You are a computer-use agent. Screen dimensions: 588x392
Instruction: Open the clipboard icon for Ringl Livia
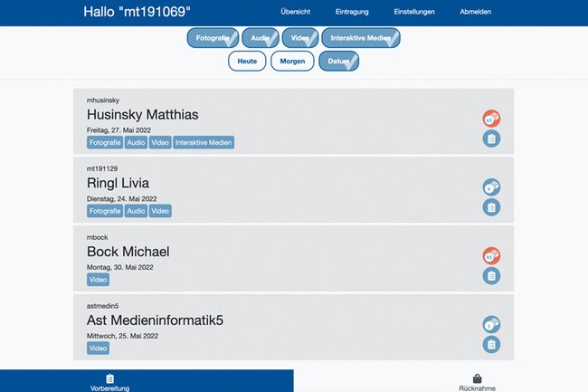tap(491, 207)
